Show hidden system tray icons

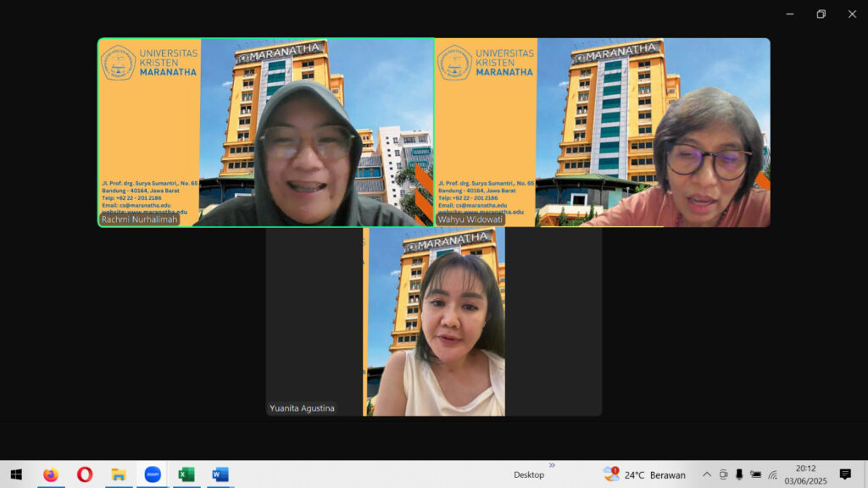707,474
